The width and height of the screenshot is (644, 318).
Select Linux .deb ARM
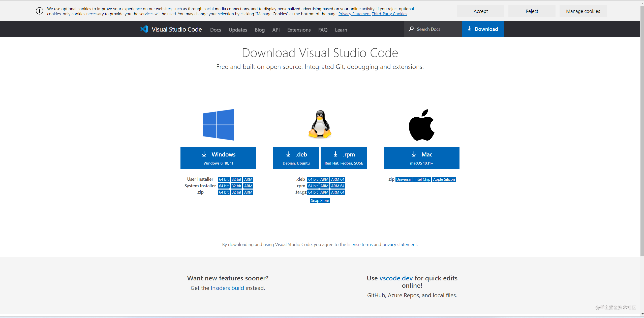coord(324,179)
